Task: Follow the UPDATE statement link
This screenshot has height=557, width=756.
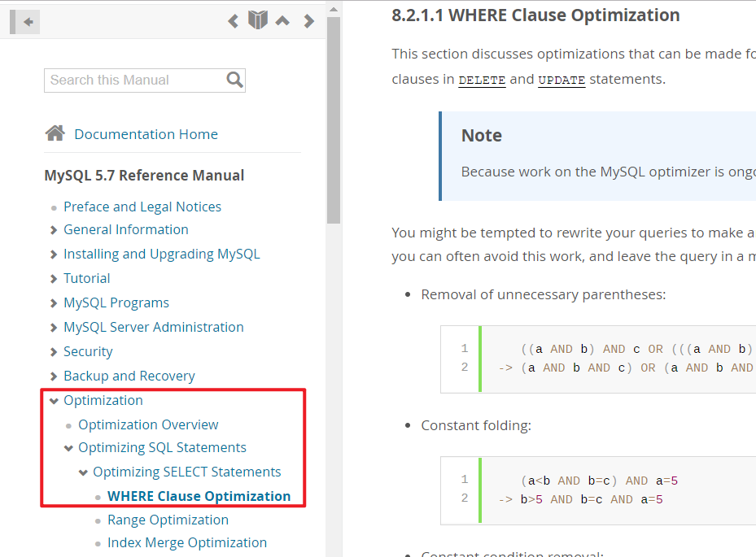Action: tap(562, 80)
